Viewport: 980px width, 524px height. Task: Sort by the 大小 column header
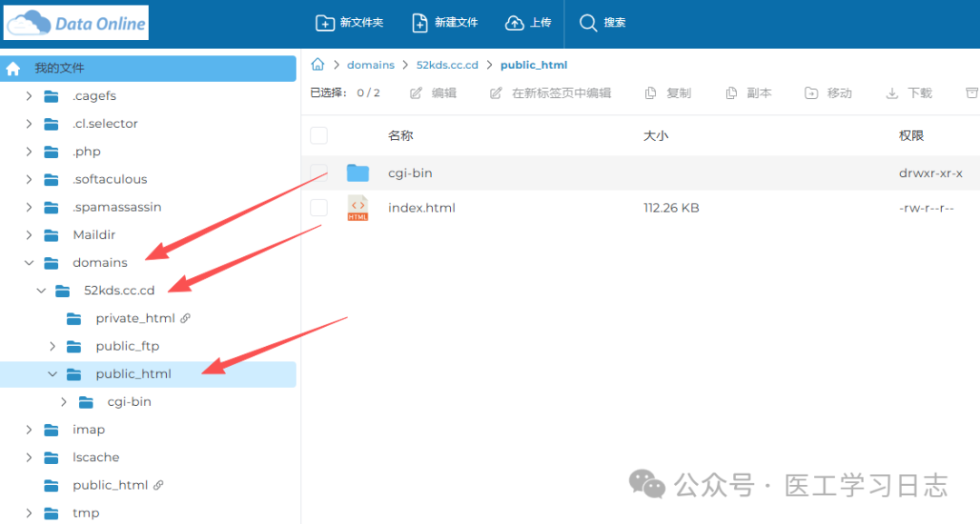point(655,135)
